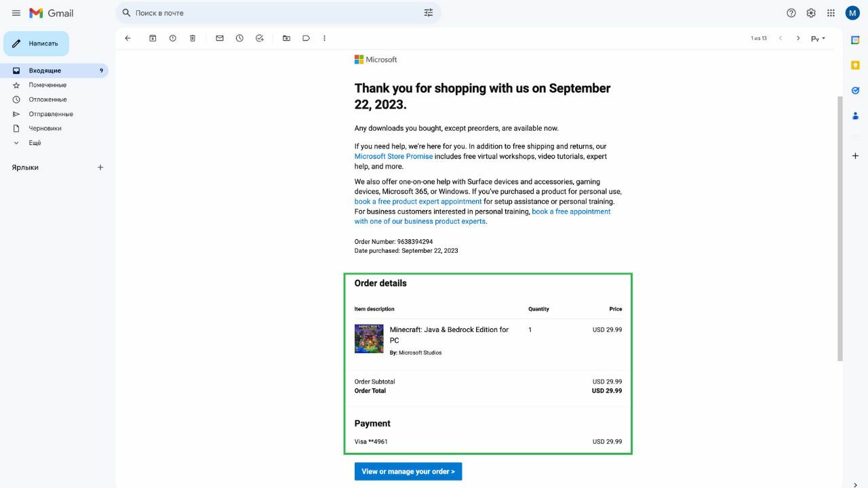Open the Move to folder icon
The image size is (868, 488).
coord(286,39)
